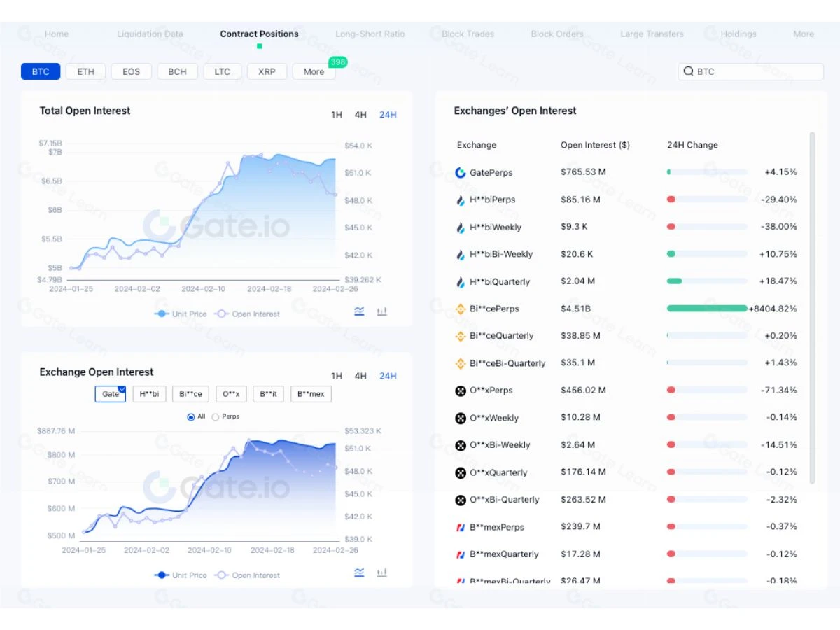Set Total Open Interest to 1H
840x630 pixels.
(337, 115)
